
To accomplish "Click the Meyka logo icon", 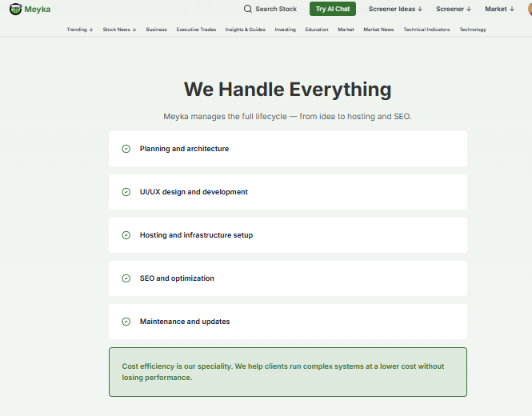I will 15,9.
